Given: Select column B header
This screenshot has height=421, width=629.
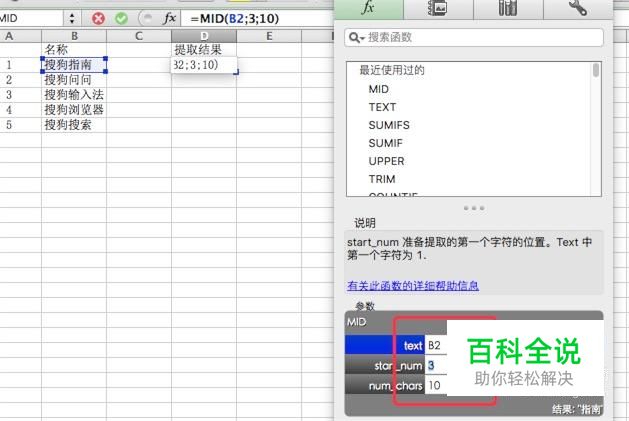Looking at the screenshot, I should [x=74, y=36].
